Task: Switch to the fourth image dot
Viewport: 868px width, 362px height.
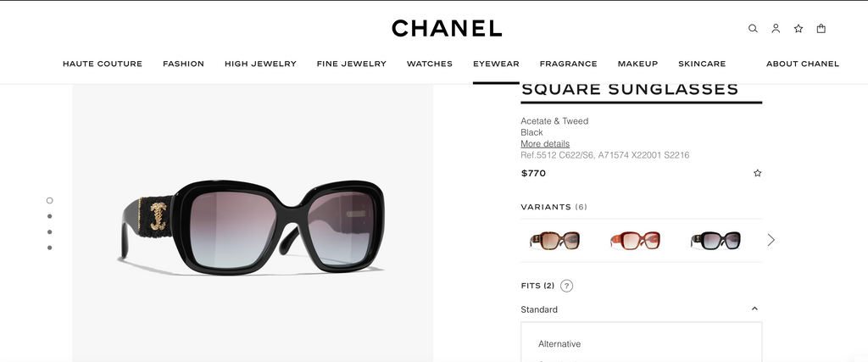Action: [x=50, y=248]
